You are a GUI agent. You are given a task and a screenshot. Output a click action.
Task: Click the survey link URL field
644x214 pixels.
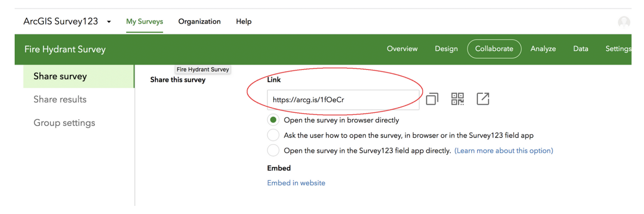[343, 100]
